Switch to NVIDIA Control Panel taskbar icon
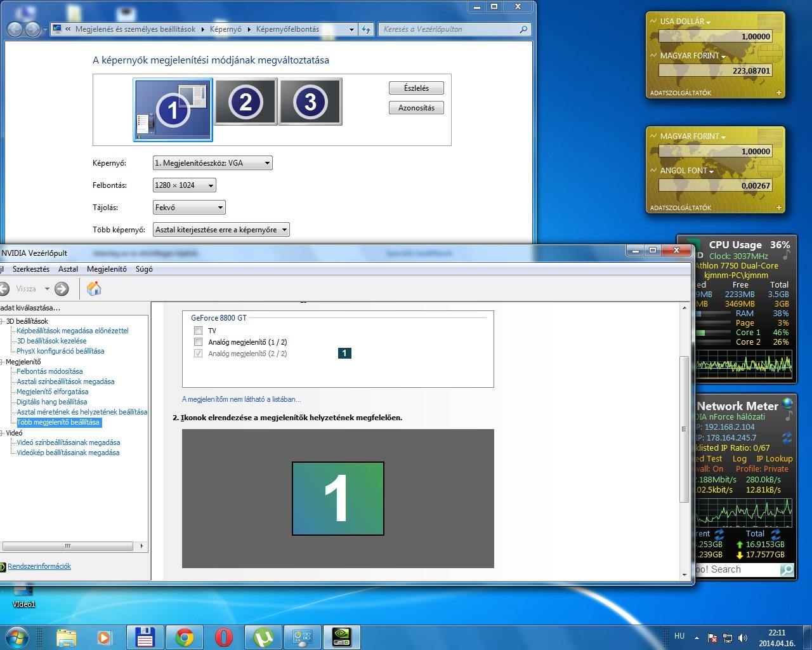812x650 pixels. (x=342, y=637)
